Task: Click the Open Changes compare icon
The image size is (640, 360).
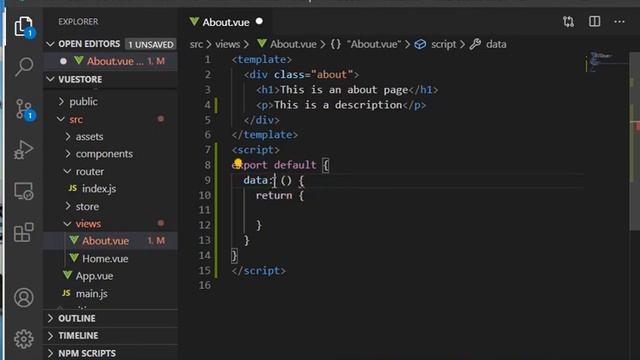Action: coord(568,22)
